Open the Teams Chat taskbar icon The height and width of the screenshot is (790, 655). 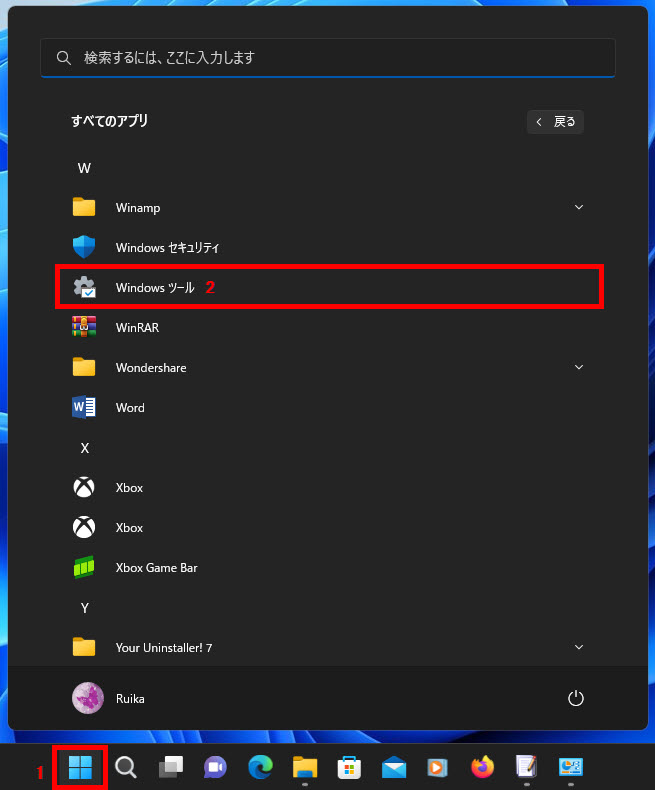215,767
